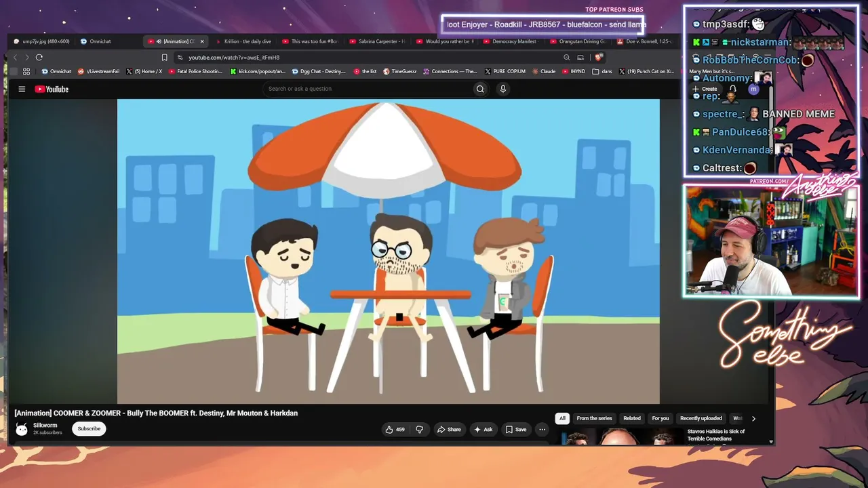Open Dgg Chat - Destiny bookmark

pyautogui.click(x=319, y=71)
